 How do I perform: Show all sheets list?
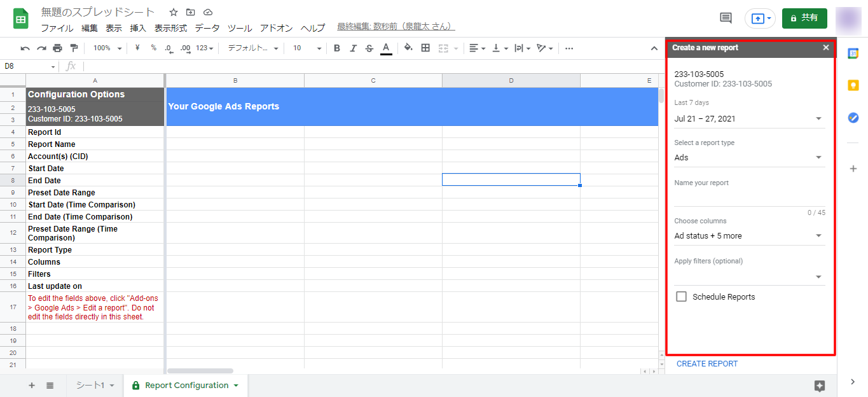(x=50, y=386)
